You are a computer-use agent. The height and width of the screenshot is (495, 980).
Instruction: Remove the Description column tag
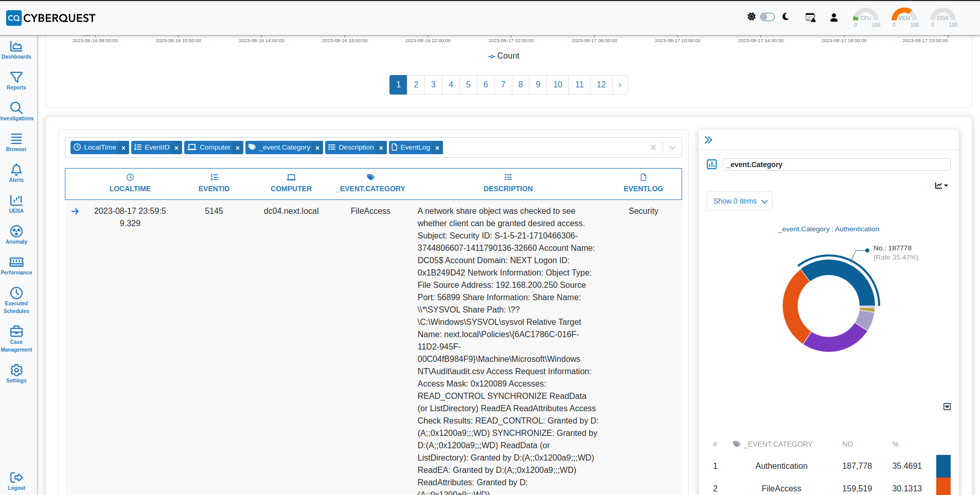[x=381, y=148]
